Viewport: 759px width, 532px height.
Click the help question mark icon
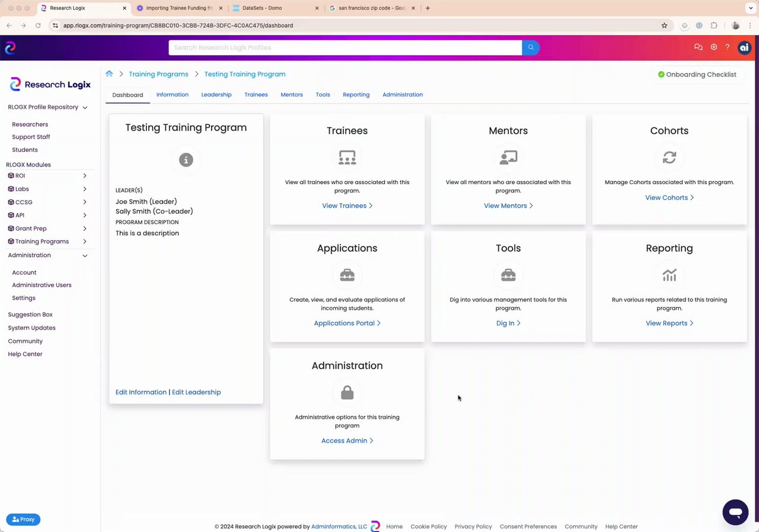pos(728,47)
